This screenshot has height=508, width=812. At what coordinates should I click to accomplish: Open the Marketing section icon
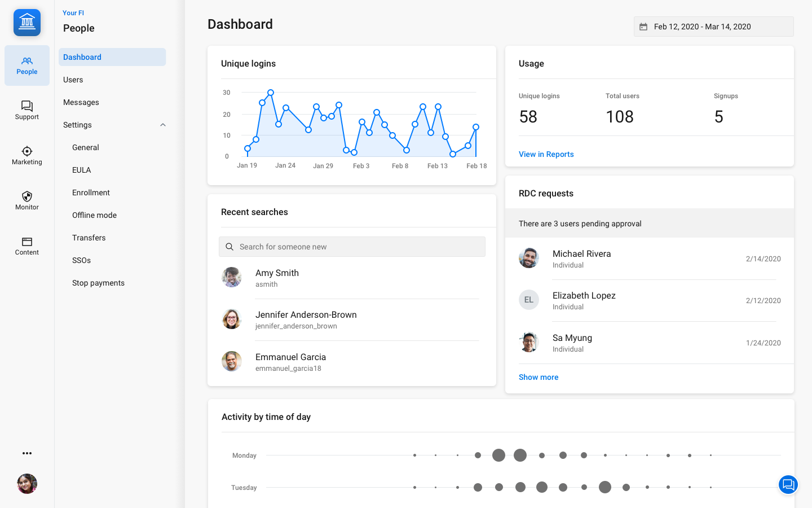[27, 155]
